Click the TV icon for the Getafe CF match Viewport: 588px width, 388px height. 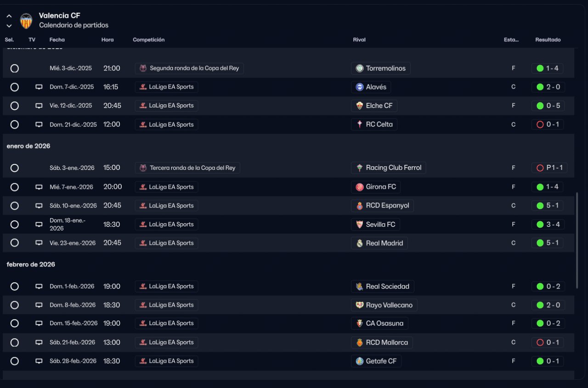tap(39, 361)
